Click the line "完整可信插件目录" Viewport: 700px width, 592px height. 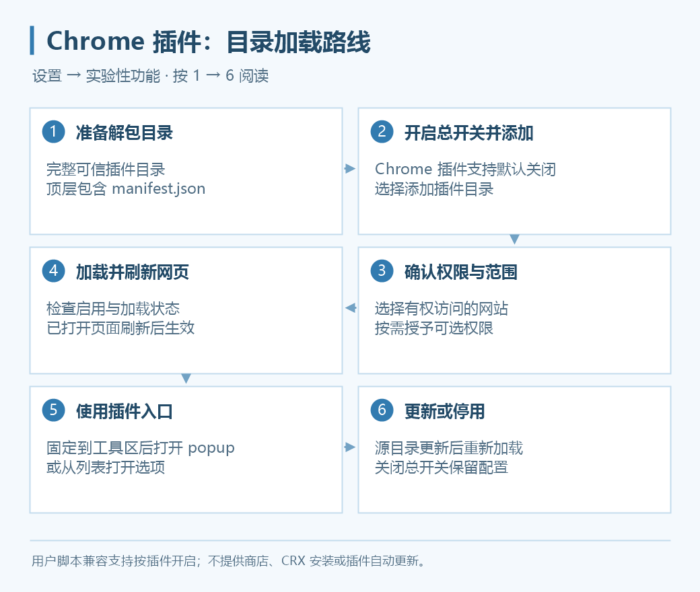coord(106,170)
